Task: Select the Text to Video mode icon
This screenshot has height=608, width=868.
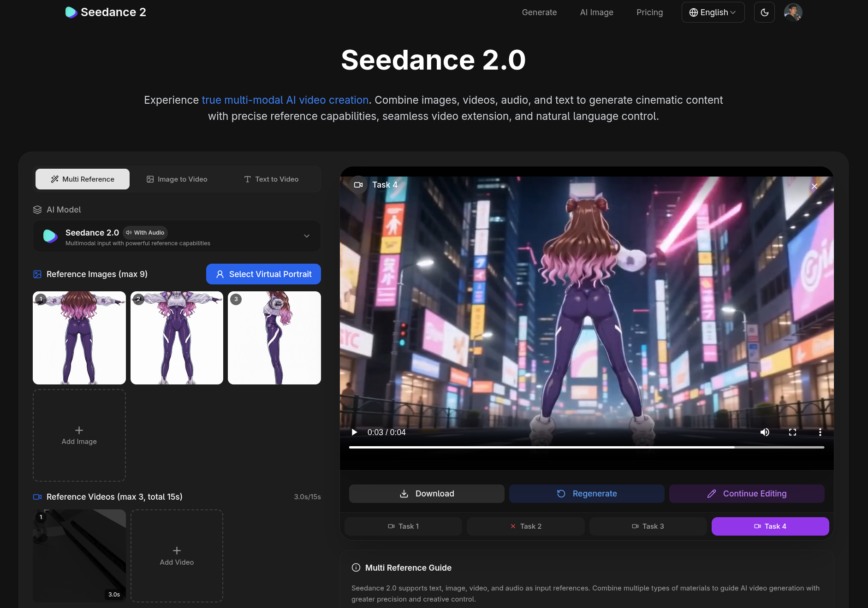Action: [248, 179]
